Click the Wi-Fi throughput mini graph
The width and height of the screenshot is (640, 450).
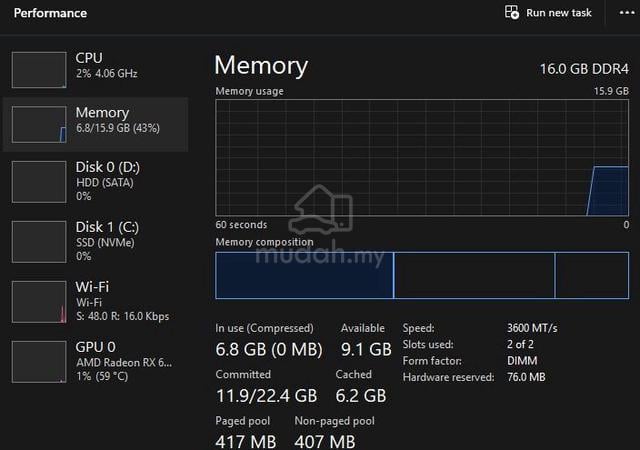coord(39,302)
